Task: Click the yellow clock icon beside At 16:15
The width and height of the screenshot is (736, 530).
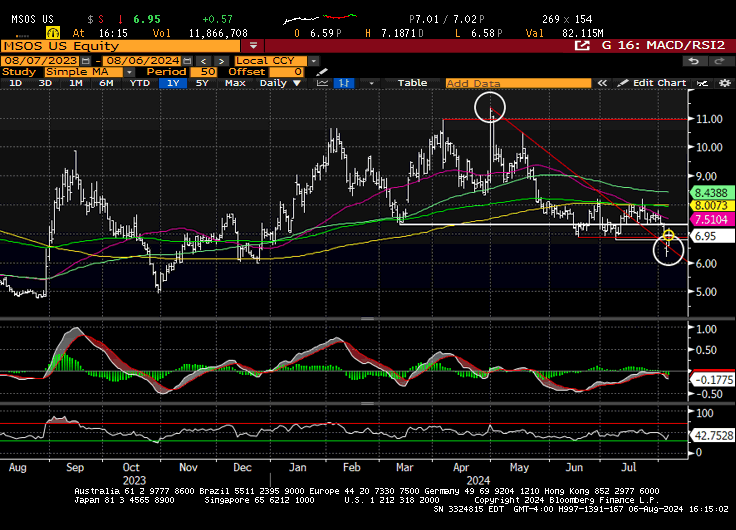Action: (53, 33)
